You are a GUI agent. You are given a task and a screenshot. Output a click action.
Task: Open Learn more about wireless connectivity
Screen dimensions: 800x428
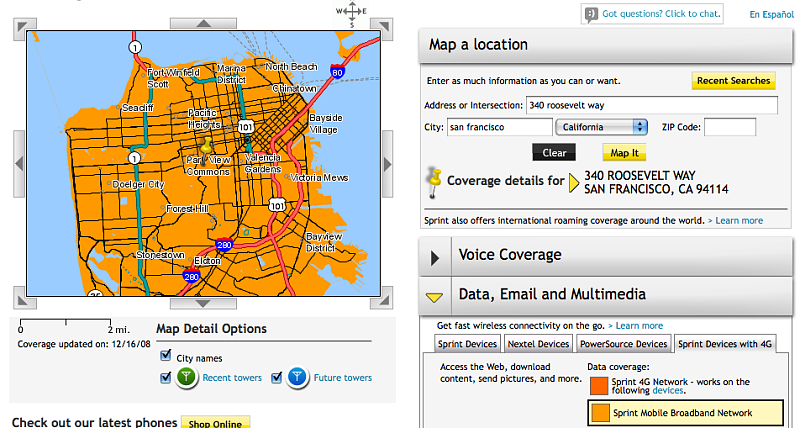(x=639, y=325)
